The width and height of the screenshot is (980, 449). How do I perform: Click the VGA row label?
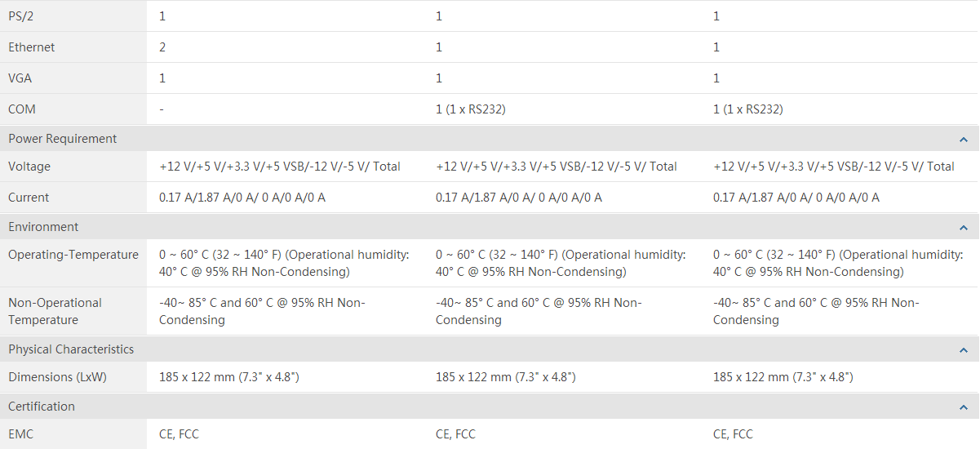click(20, 78)
